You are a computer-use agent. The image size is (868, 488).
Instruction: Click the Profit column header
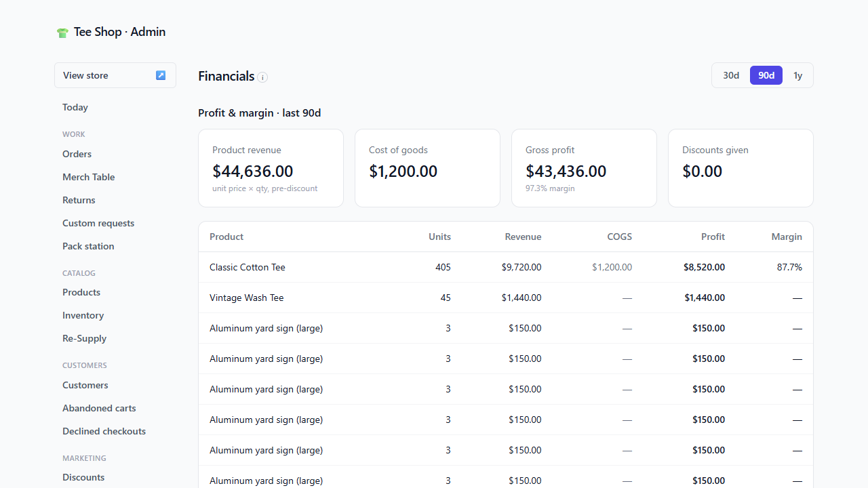[x=713, y=237]
